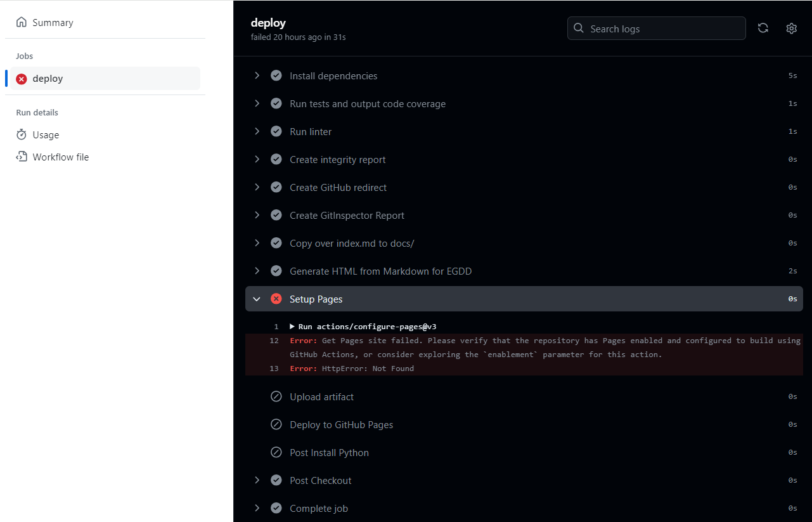This screenshot has height=522, width=812.
Task: Click the 'Jobs' sidebar heading
Action: coord(24,56)
